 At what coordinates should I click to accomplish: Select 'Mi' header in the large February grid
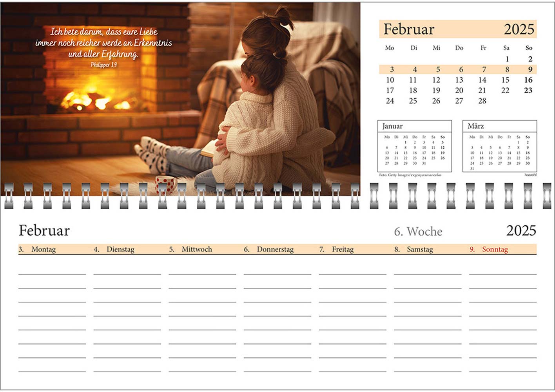point(436,48)
